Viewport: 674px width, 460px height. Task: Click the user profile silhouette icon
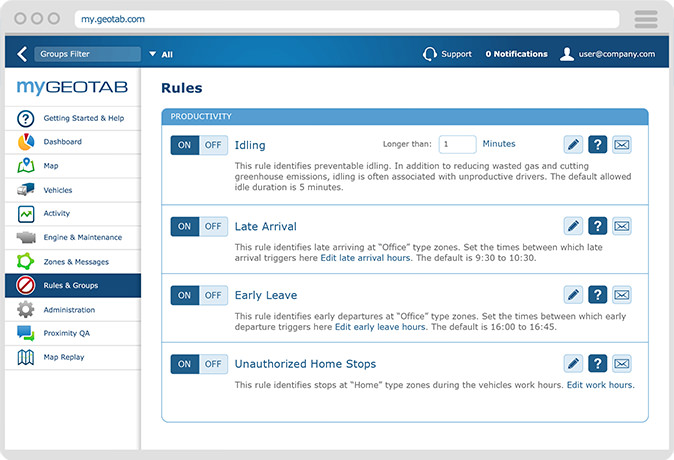click(567, 54)
